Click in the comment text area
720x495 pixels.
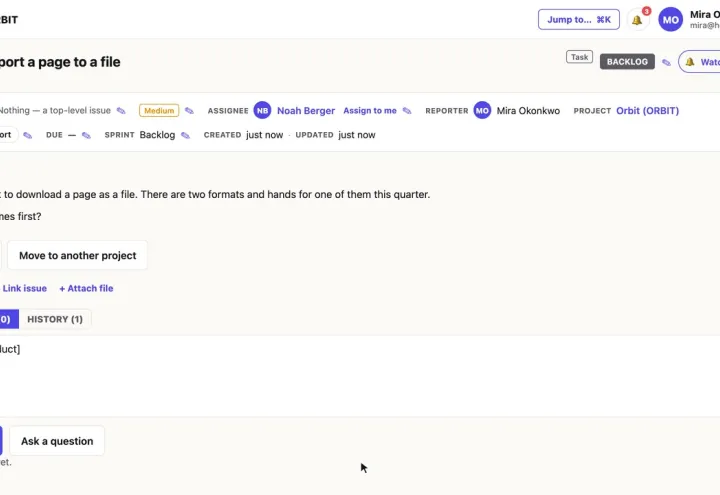pos(360,377)
